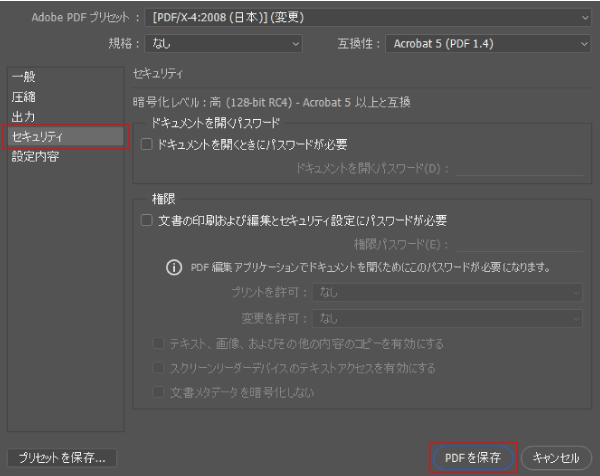
Task: Enable 文書の印刷および編集 password checkbox
Action: 147,220
